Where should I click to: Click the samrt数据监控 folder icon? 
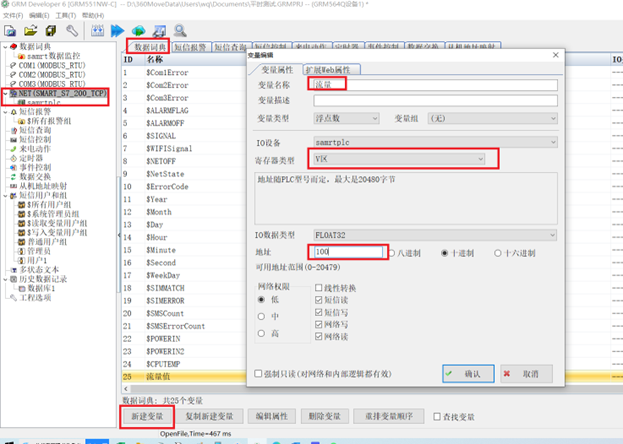coord(21,56)
